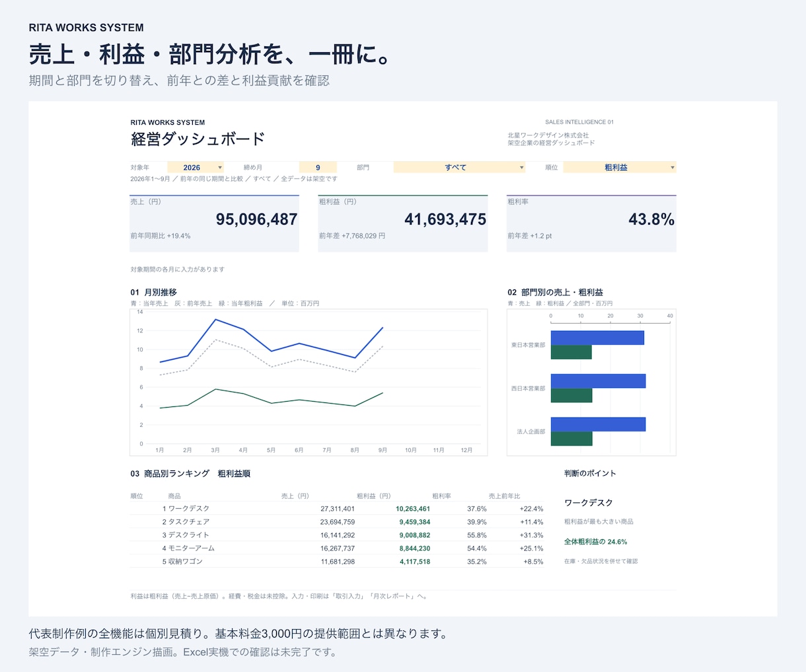Click 前年差 +1.2 pt text
This screenshot has width=806, height=672.
coord(530,236)
